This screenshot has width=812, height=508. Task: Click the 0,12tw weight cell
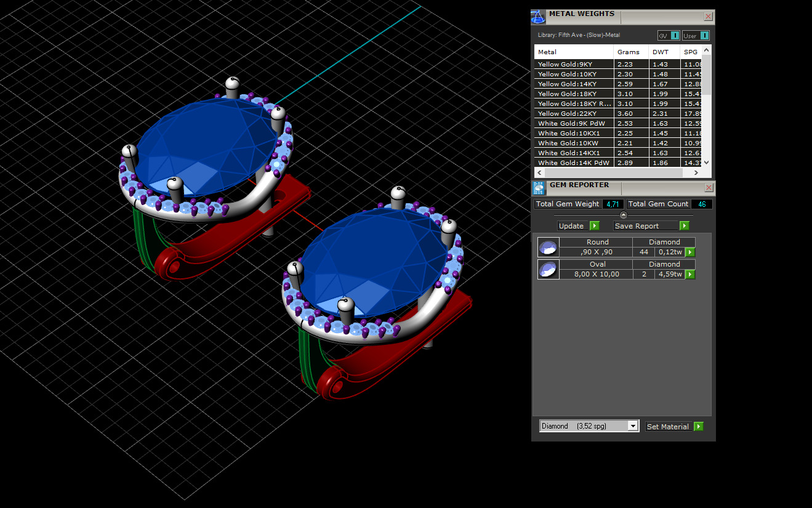click(670, 252)
